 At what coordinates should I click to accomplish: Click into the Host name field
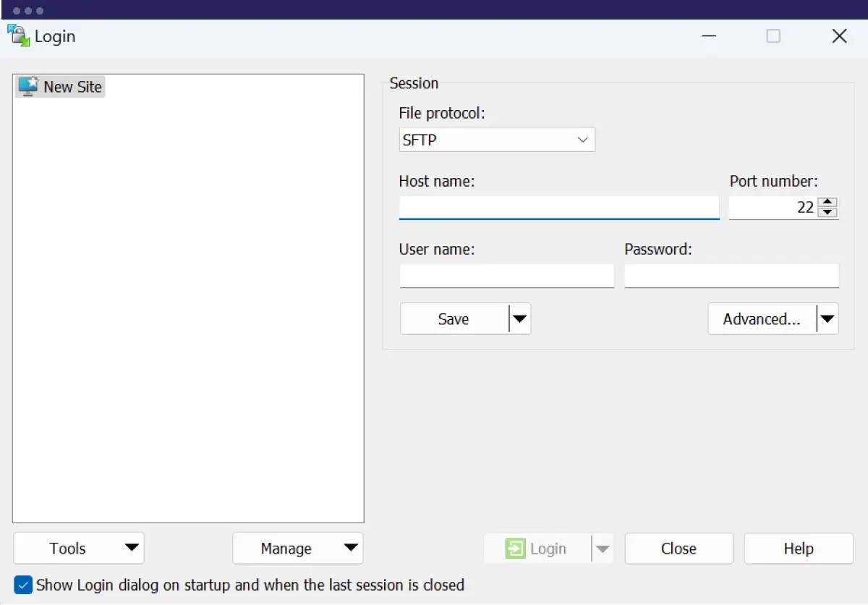click(559, 207)
